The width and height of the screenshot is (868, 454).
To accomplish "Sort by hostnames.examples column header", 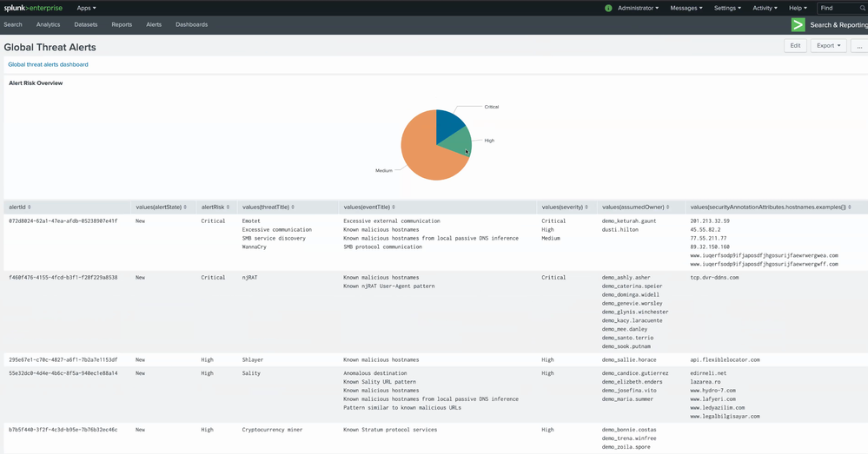I will 771,207.
